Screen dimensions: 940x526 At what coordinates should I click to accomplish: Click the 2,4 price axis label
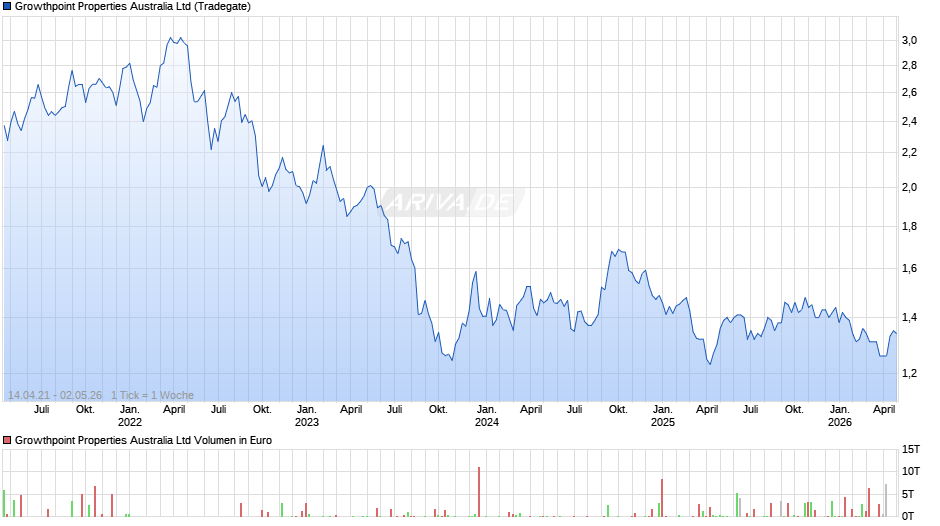[x=909, y=121]
